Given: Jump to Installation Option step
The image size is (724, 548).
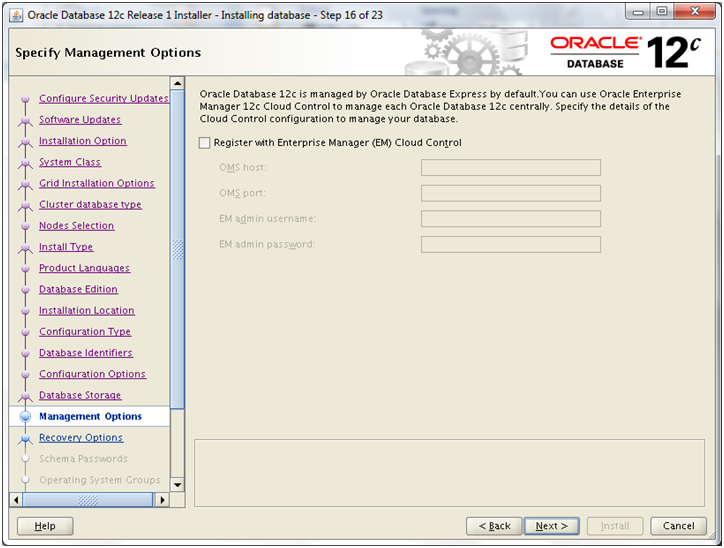Looking at the screenshot, I should pyautogui.click(x=83, y=141).
